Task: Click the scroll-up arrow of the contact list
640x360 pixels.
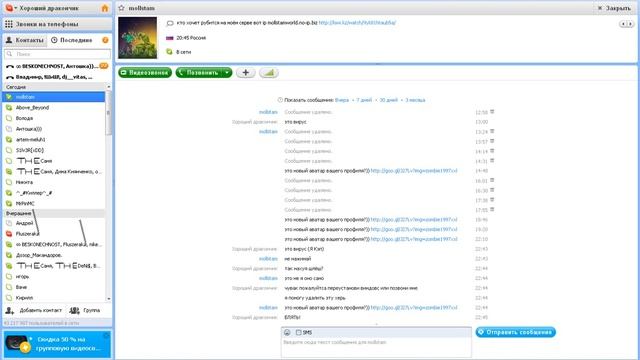Action: [x=109, y=87]
